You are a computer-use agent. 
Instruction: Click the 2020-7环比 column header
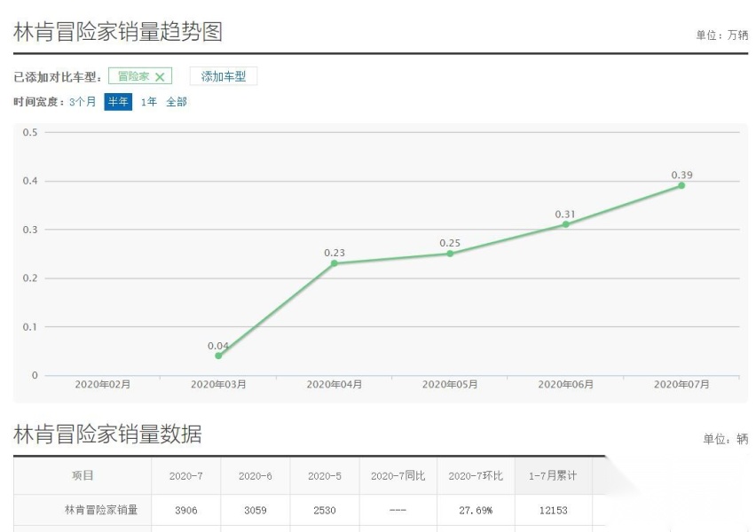476,476
